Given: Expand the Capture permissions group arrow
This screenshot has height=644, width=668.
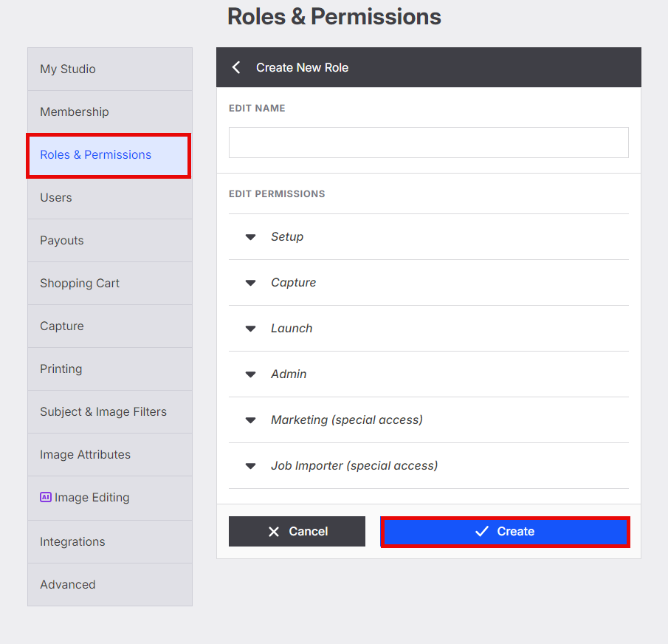Looking at the screenshot, I should pyautogui.click(x=250, y=283).
